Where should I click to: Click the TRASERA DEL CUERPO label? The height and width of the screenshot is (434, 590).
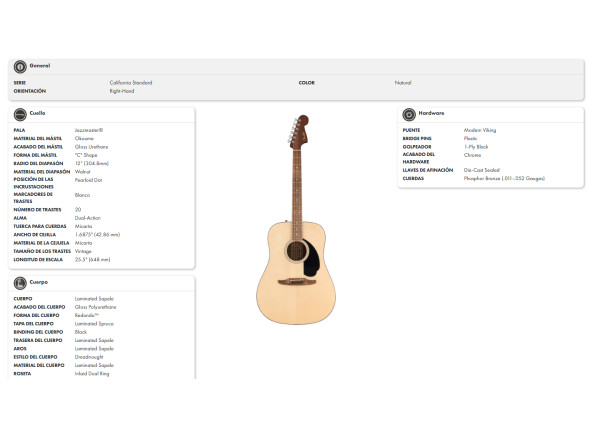38,340
